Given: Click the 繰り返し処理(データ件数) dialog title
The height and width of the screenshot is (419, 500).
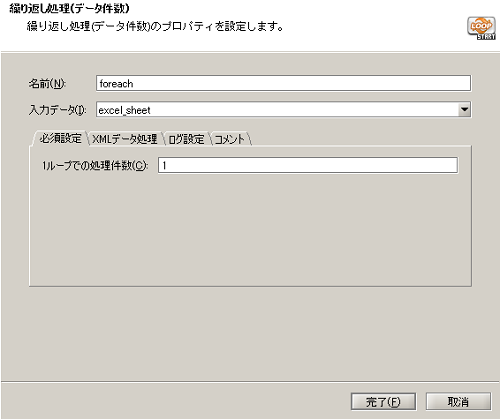Looking at the screenshot, I should [69, 8].
